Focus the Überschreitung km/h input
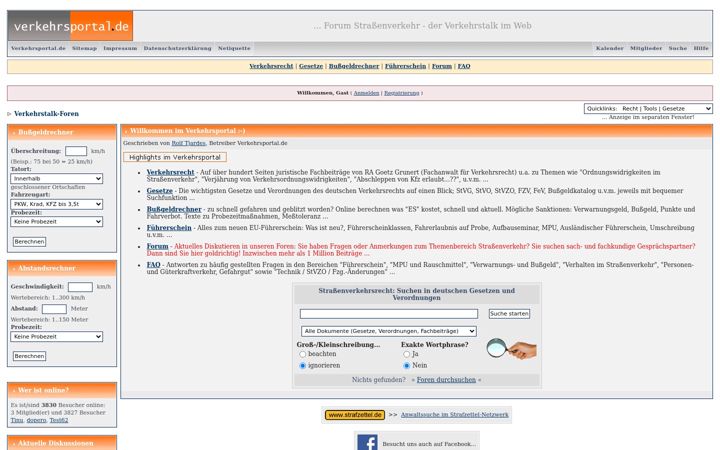 (76, 151)
